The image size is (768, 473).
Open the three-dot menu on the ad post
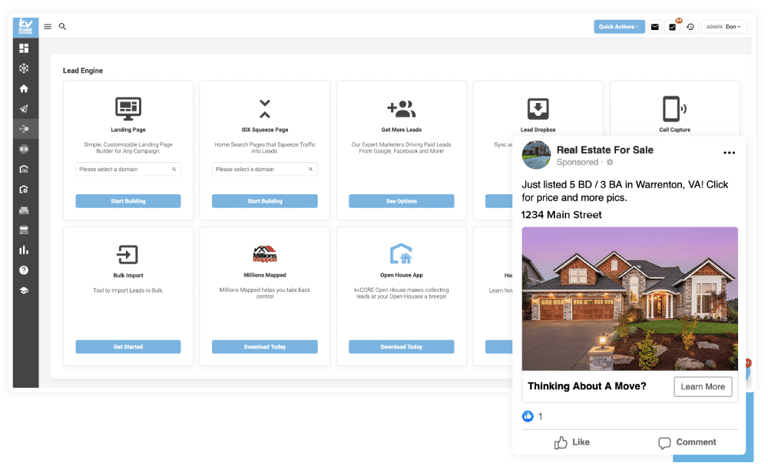(x=729, y=153)
